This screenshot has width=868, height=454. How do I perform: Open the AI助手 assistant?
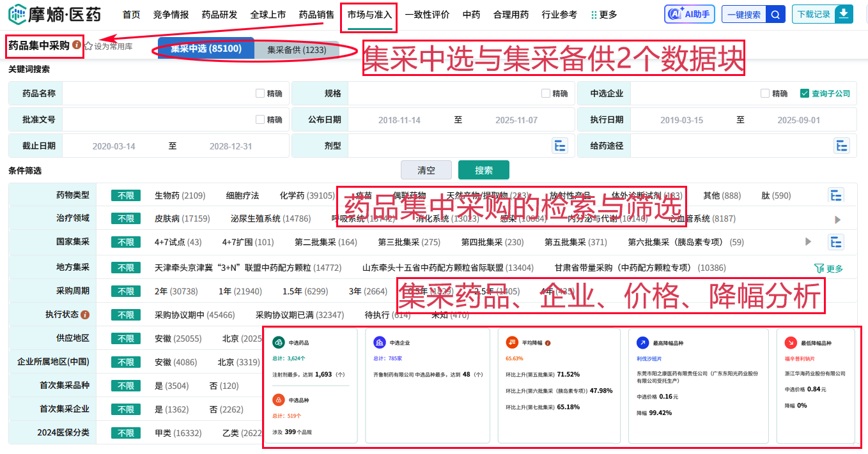[x=689, y=14]
